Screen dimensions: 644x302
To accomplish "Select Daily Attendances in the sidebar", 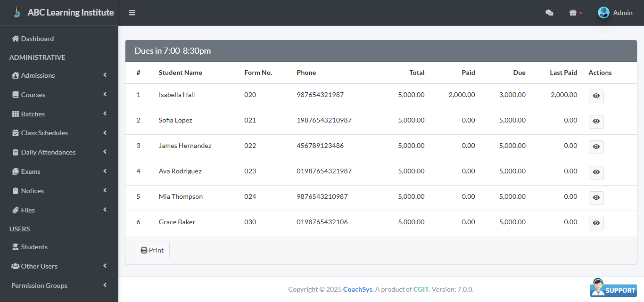I will 49,152.
